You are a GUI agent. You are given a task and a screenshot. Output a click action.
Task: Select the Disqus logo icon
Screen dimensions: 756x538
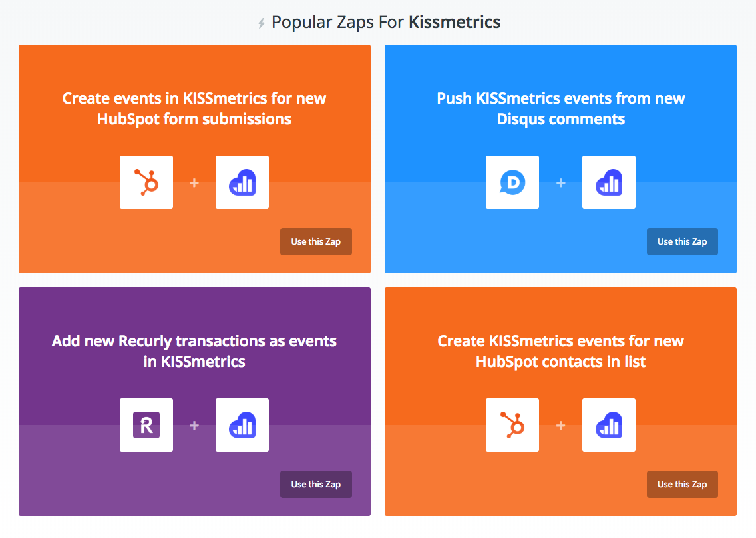[x=512, y=182]
